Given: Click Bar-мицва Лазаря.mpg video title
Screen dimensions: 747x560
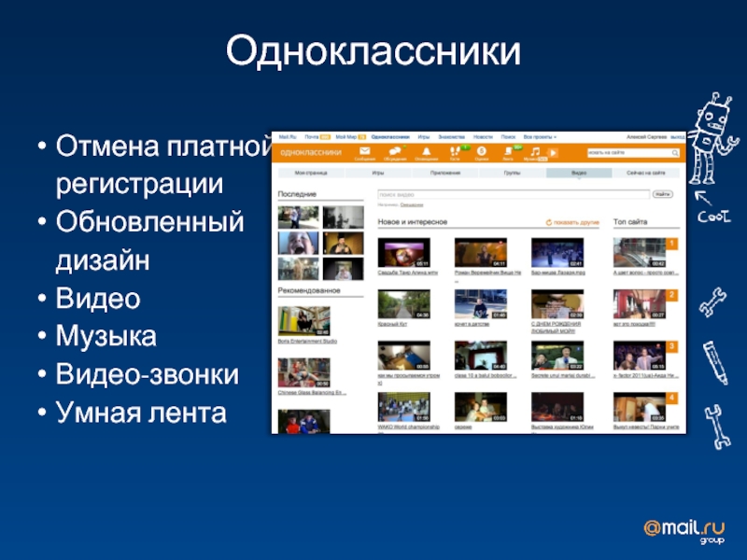Looking at the screenshot, I should pyautogui.click(x=557, y=273).
